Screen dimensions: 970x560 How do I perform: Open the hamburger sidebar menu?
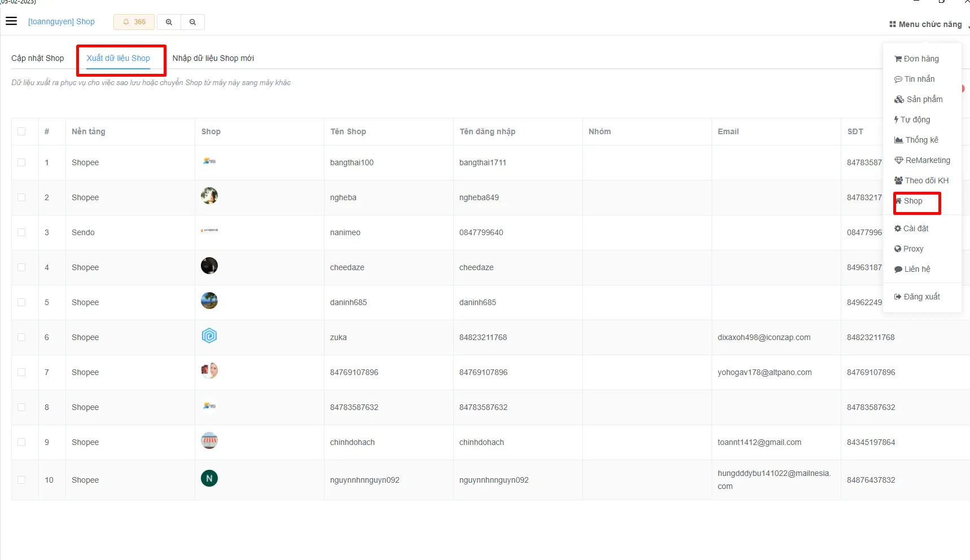(11, 21)
